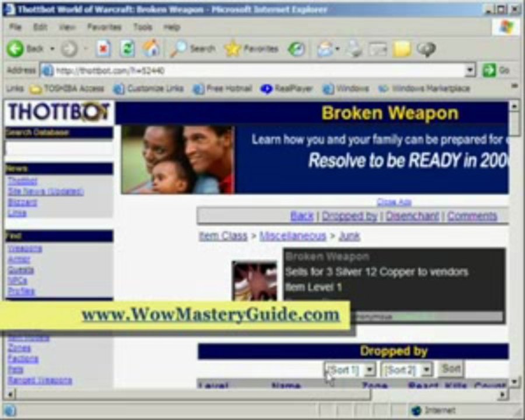Screen dimensions: 525x420
Task: Open the TOSHIBA Access links folder
Action: (x=66, y=89)
